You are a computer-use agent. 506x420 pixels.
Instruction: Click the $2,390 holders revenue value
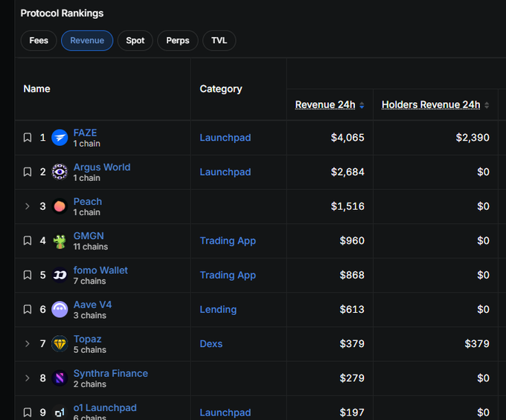[473, 138]
